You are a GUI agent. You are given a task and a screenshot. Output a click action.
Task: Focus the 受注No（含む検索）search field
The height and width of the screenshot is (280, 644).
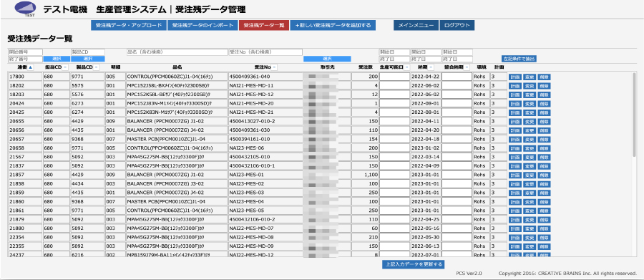coord(265,52)
